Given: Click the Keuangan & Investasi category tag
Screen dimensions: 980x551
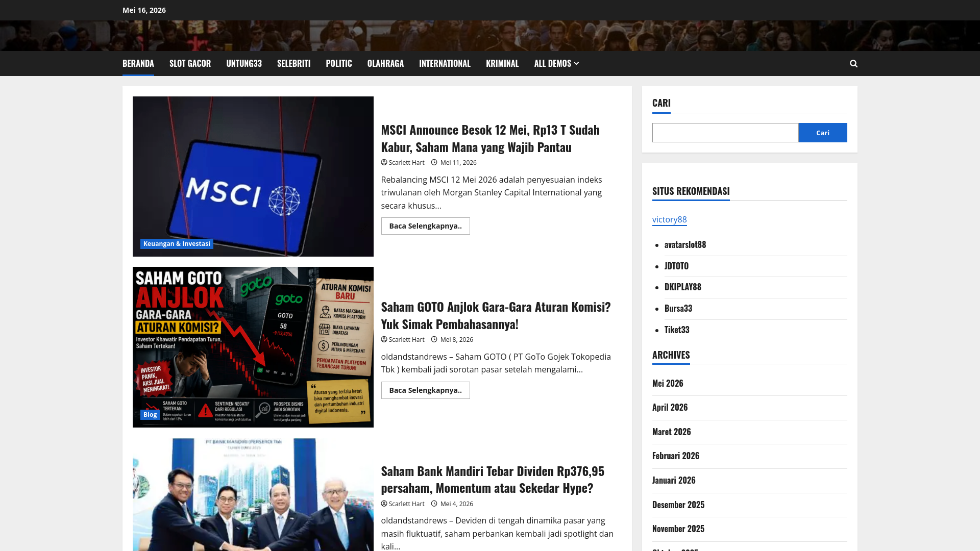Looking at the screenshot, I should coord(177,244).
